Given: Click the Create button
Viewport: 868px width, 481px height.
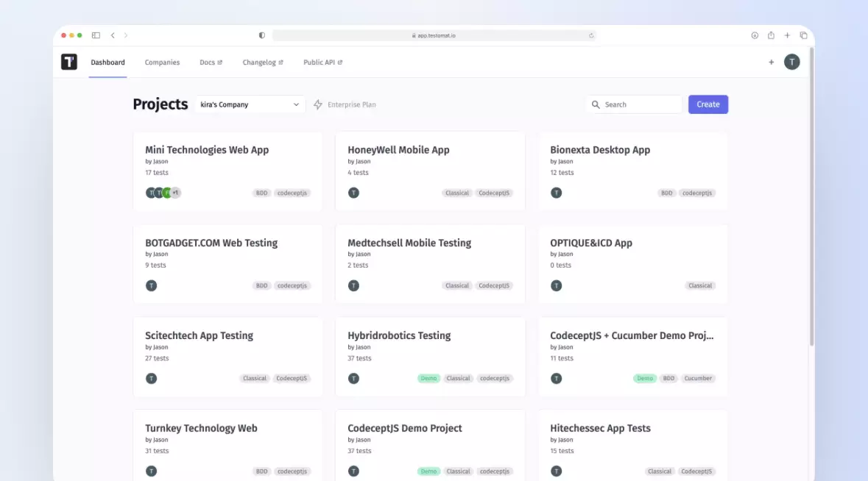Looking at the screenshot, I should click(708, 104).
